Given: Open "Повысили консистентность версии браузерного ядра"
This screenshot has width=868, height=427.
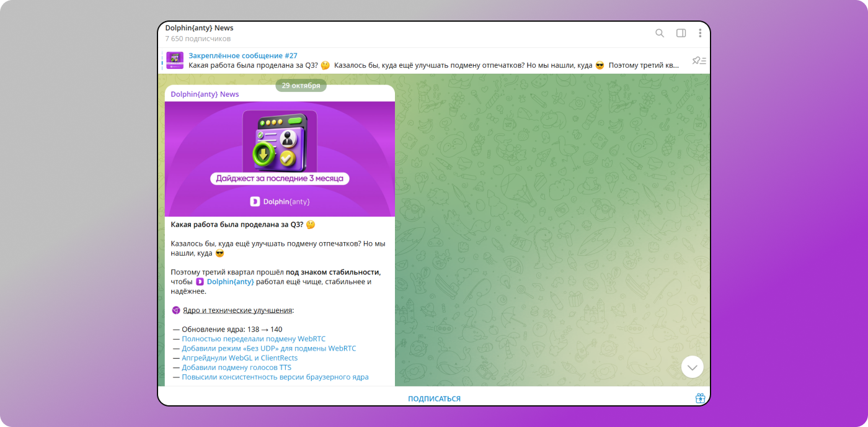Looking at the screenshot, I should pyautogui.click(x=275, y=377).
